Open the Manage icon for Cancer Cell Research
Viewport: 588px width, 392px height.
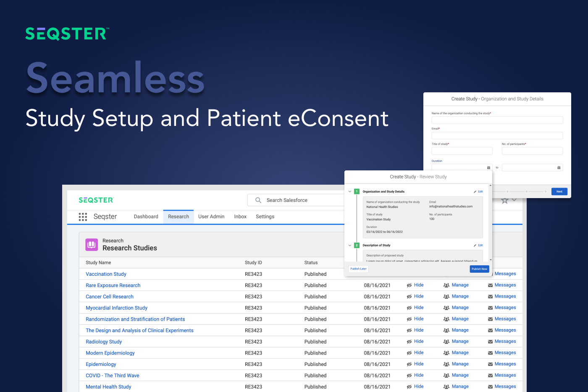coord(446,296)
